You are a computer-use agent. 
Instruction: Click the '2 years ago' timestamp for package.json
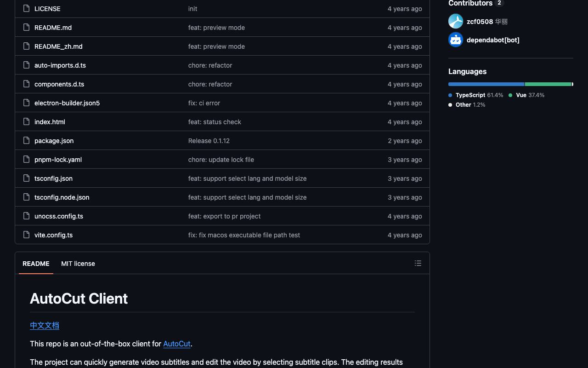click(x=405, y=141)
